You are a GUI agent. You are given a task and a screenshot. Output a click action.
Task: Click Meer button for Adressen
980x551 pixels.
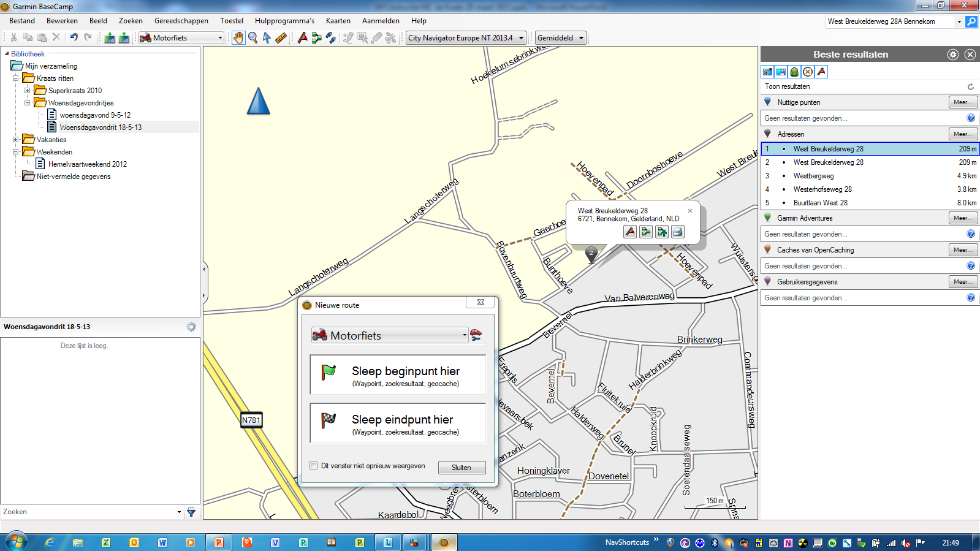point(962,134)
